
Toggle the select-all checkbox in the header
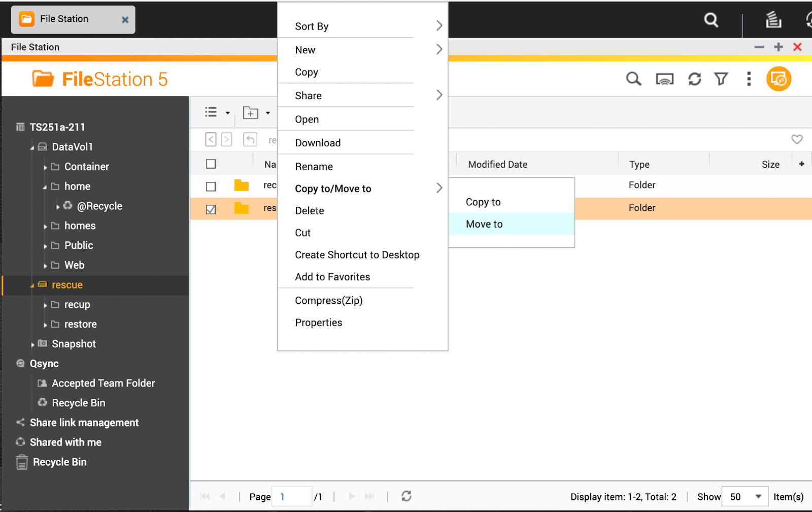click(x=211, y=164)
